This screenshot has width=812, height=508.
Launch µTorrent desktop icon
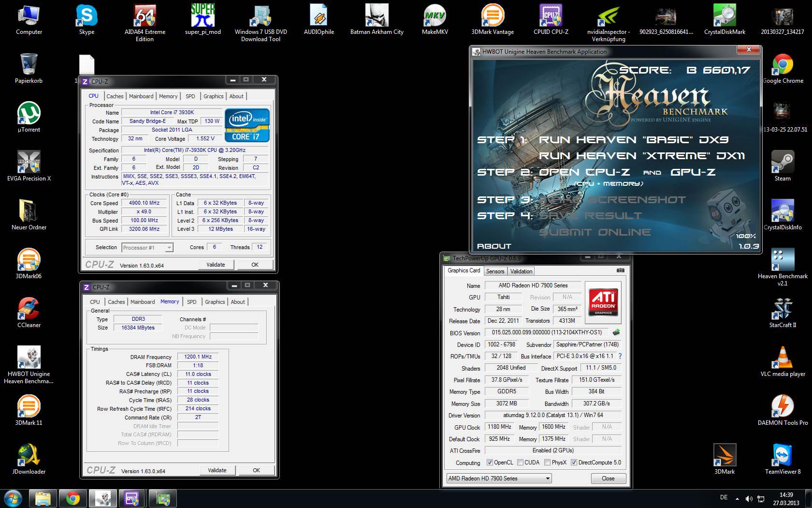pyautogui.click(x=29, y=117)
